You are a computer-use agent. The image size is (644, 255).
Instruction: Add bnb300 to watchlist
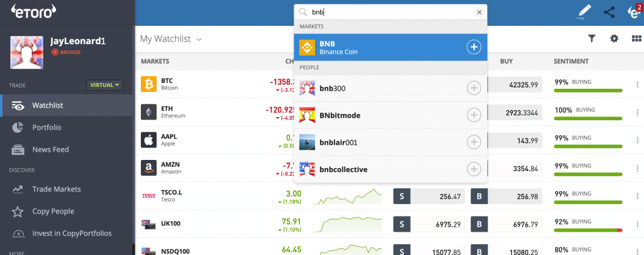(x=474, y=88)
